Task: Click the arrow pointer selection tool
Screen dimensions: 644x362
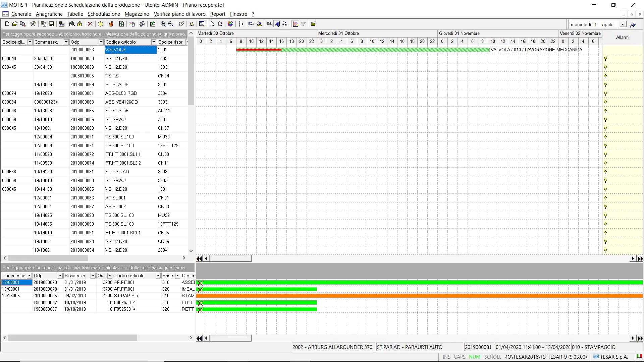Action: coord(212,24)
